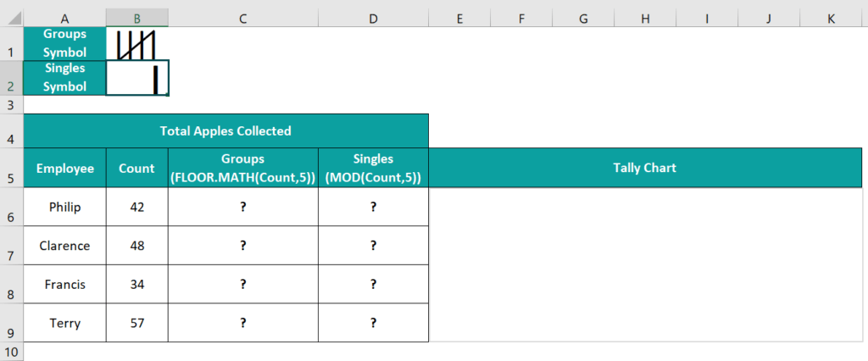
Task: Select row 5 header
Action: click(x=12, y=168)
